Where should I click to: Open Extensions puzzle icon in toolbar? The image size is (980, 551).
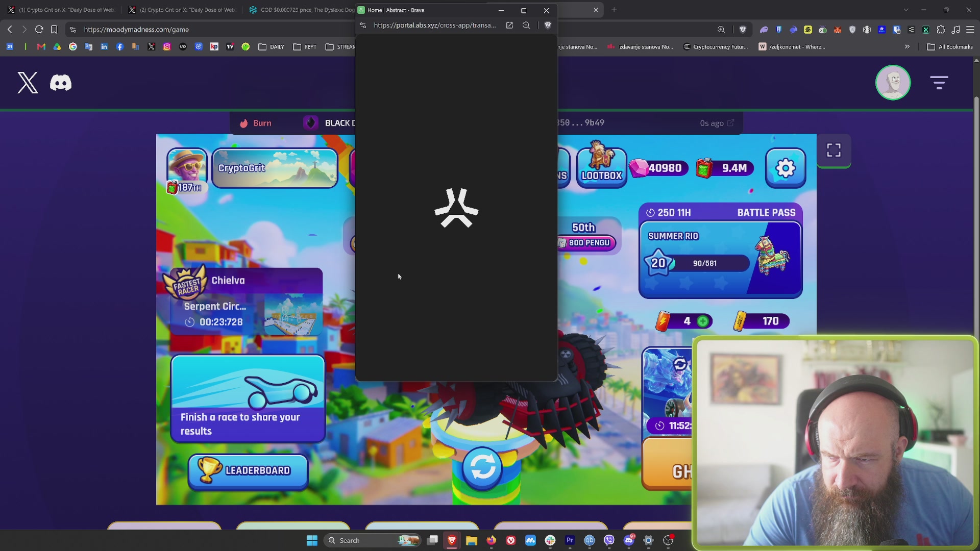tap(941, 30)
